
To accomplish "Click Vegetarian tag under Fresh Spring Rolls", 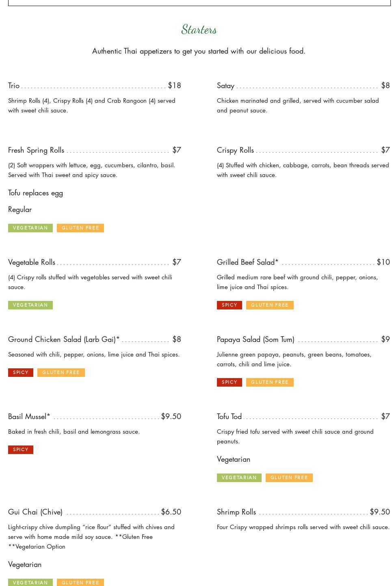I will point(30,228).
